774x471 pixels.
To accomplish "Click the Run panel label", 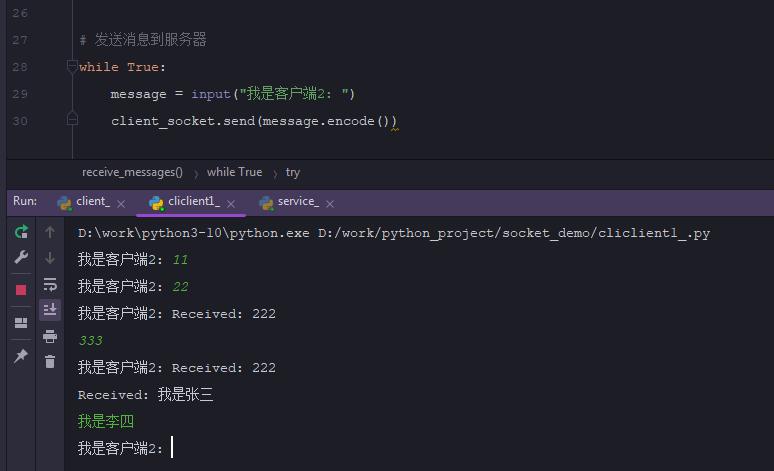I will [25, 201].
